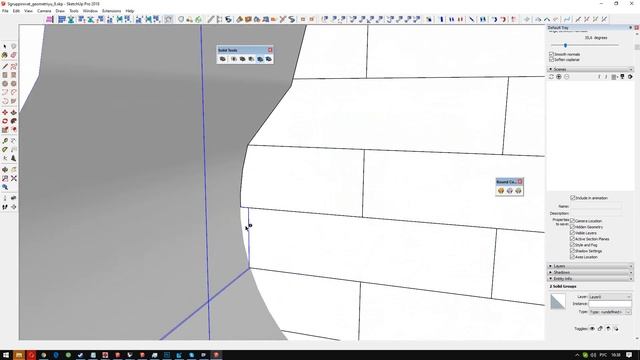The height and width of the screenshot is (360, 640).
Task: Click the scene Name input field
Action: 597,206
